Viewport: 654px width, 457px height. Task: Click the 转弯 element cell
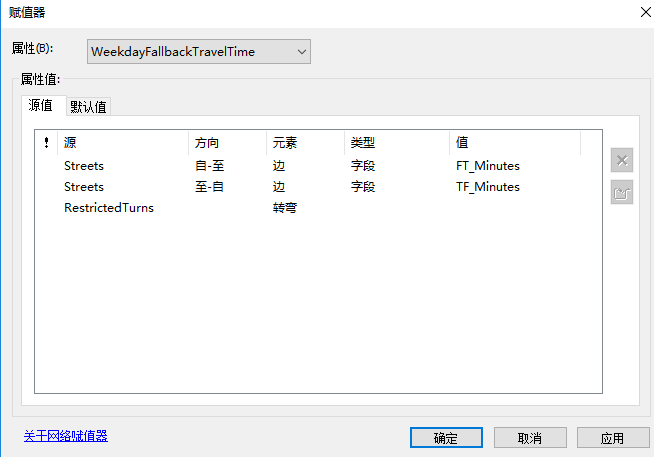click(x=284, y=208)
